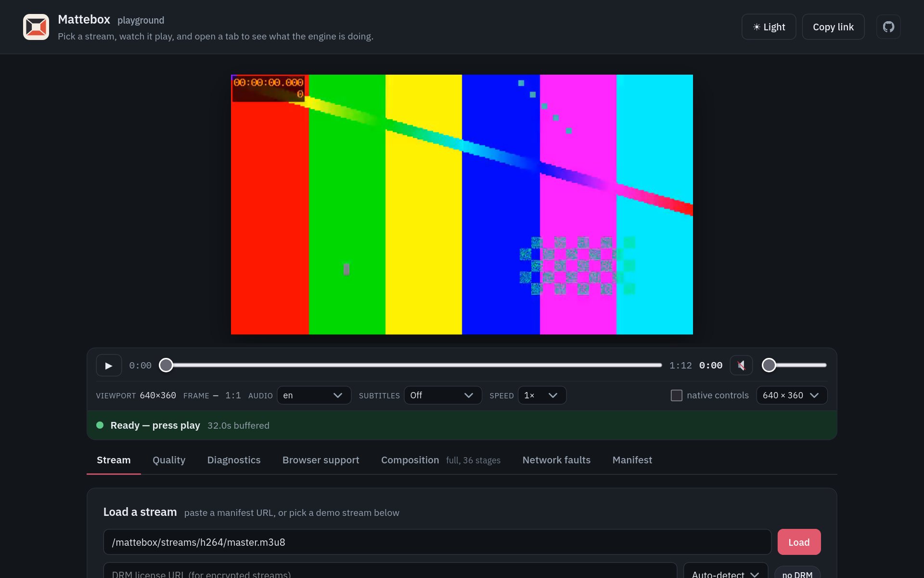Open the GitHub repository icon
Viewport: 924px width, 578px height.
[888, 27]
